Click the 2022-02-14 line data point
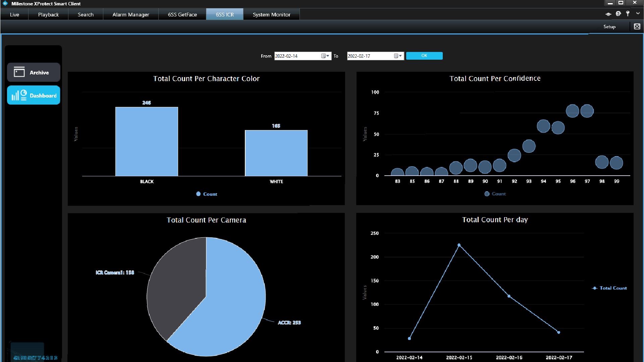Viewport: 644px width, 362px height. tap(409, 339)
